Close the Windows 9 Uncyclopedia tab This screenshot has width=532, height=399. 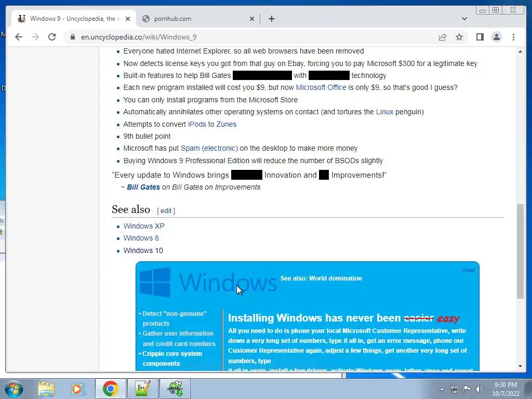pos(128,19)
